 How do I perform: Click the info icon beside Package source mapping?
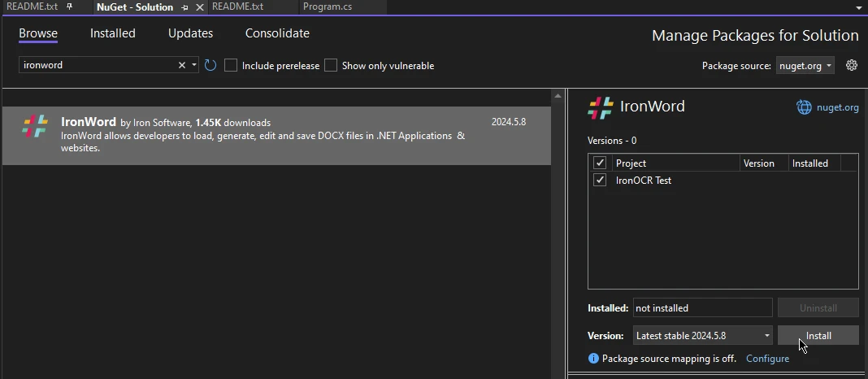point(593,359)
